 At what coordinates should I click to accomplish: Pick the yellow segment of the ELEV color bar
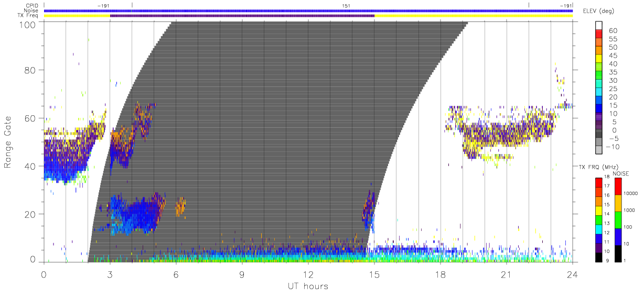pos(600,59)
